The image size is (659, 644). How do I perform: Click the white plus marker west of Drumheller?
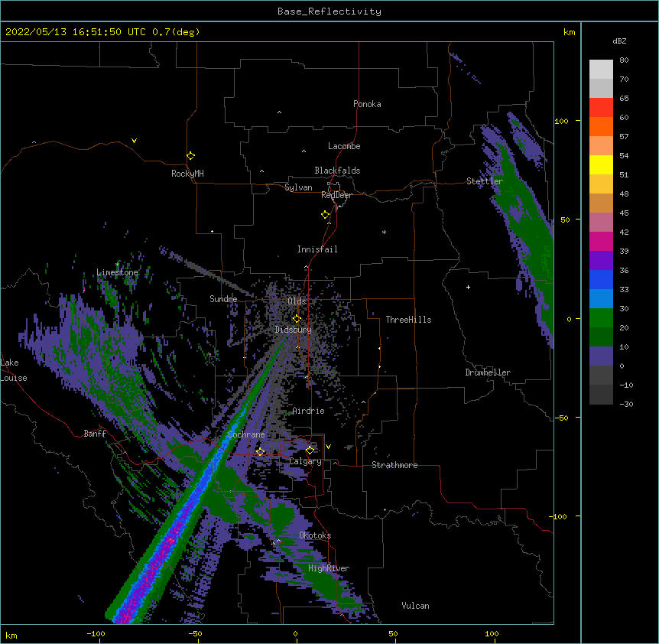[x=468, y=287]
